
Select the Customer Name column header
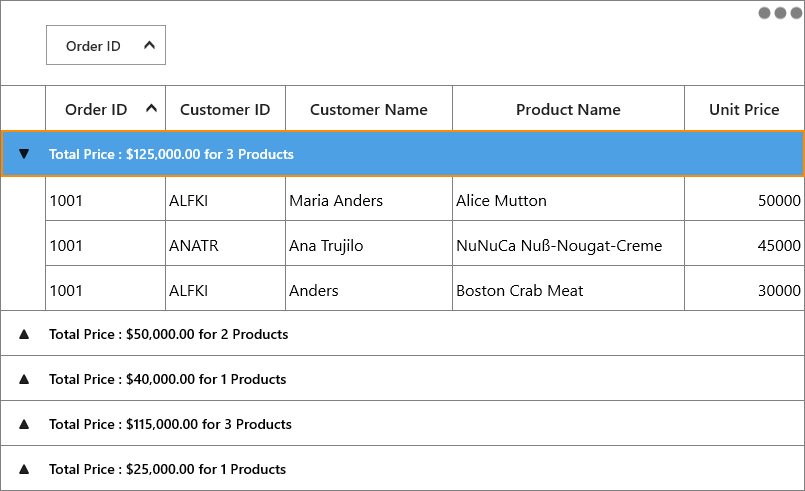tap(369, 108)
